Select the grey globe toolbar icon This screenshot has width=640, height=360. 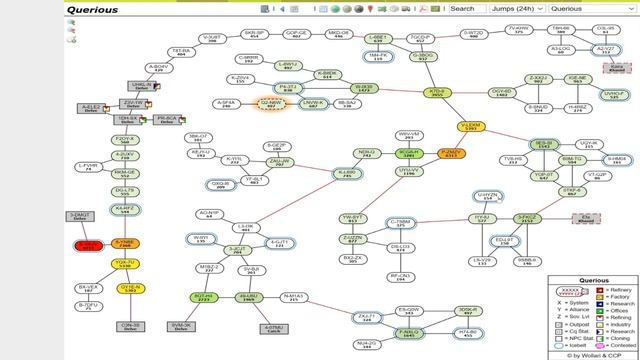tap(347, 9)
